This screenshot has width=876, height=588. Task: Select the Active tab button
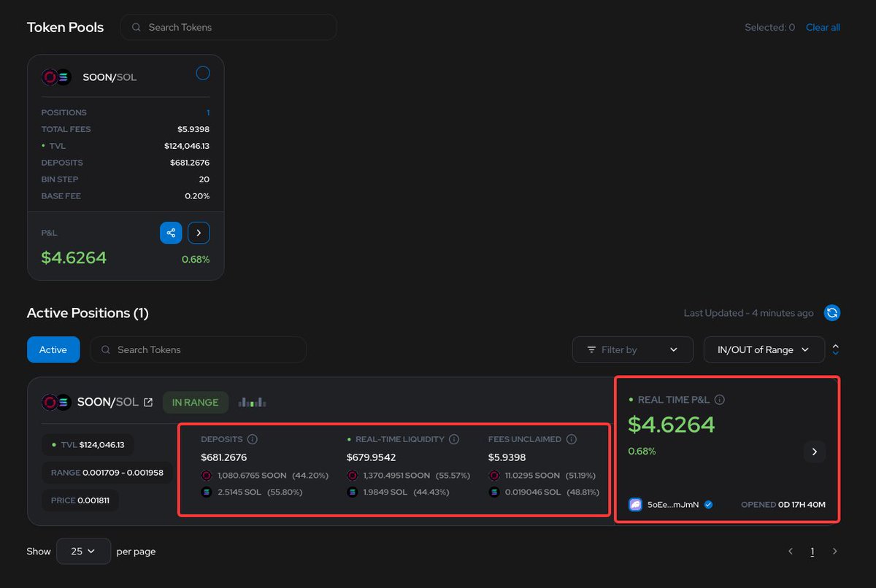[x=53, y=349]
